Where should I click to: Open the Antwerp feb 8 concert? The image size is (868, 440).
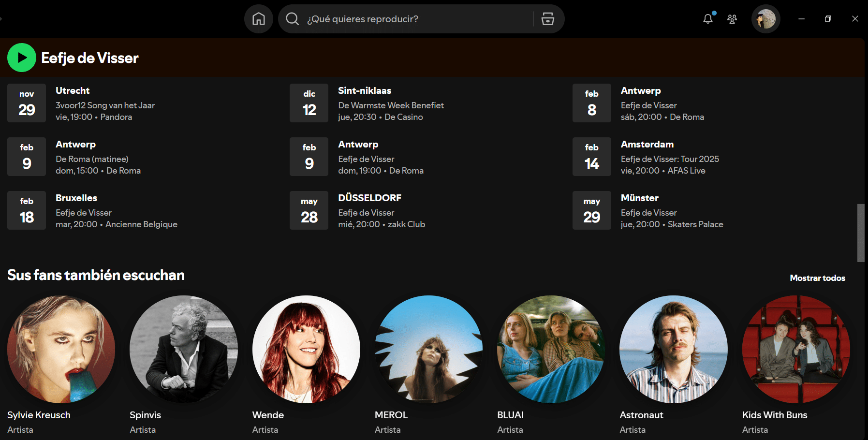(x=662, y=103)
